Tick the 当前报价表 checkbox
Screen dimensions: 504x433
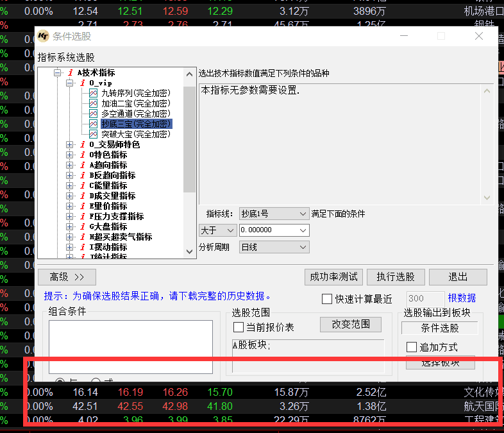238,327
